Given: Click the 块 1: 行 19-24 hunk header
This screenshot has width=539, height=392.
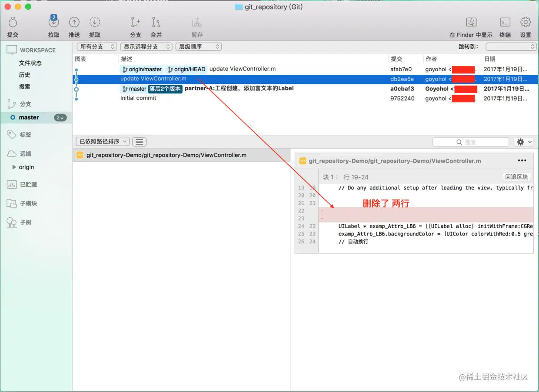Looking at the screenshot, I should click(346, 177).
